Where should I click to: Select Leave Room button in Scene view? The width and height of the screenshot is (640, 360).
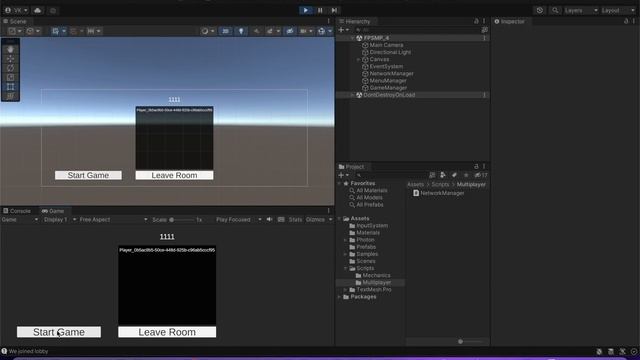pos(174,175)
